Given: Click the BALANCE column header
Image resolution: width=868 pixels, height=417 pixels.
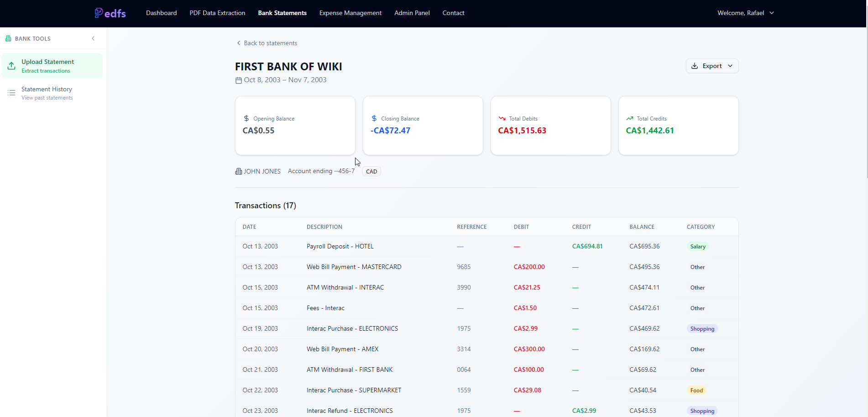Looking at the screenshot, I should (642, 227).
